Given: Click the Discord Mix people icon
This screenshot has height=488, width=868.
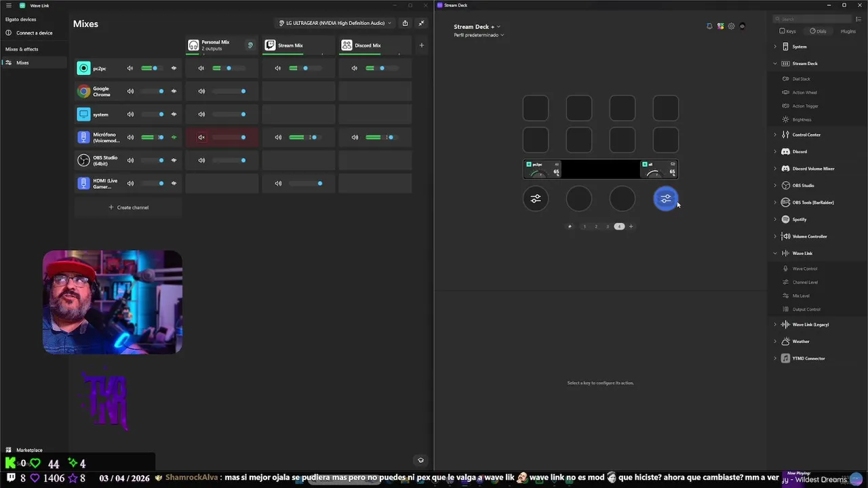Looking at the screenshot, I should (347, 45).
